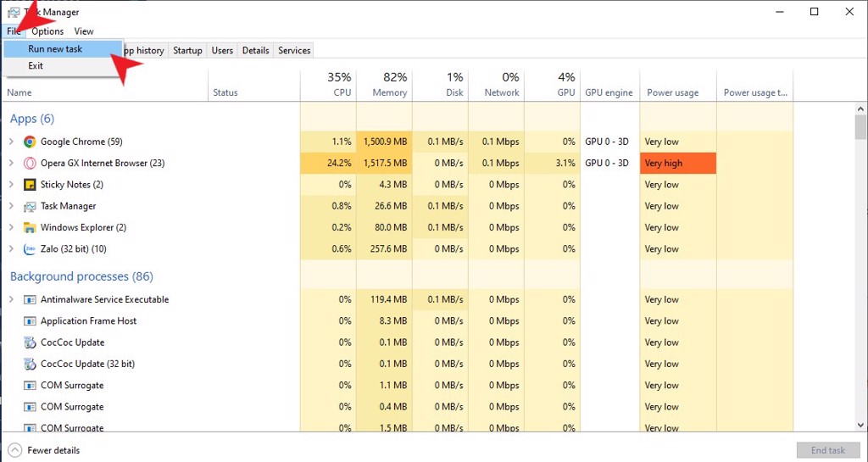Screen dimensions: 868x462
Task: Sort by the Status column header
Action: coord(254,86)
